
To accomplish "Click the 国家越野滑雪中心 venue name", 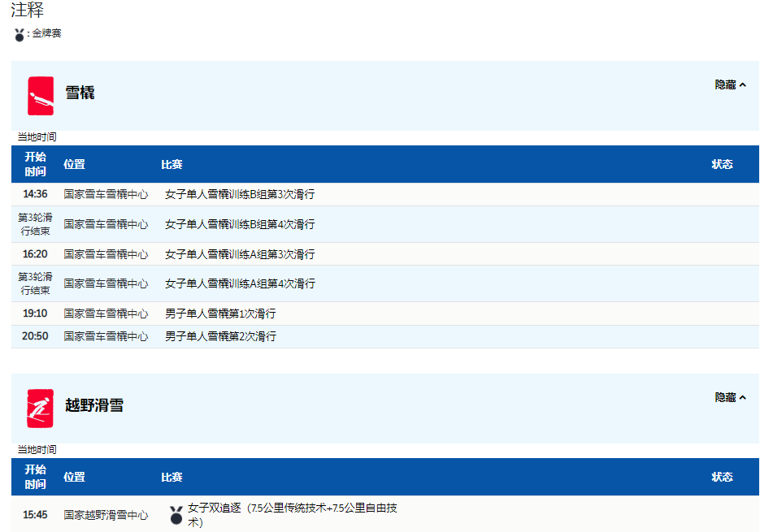I will (106, 515).
